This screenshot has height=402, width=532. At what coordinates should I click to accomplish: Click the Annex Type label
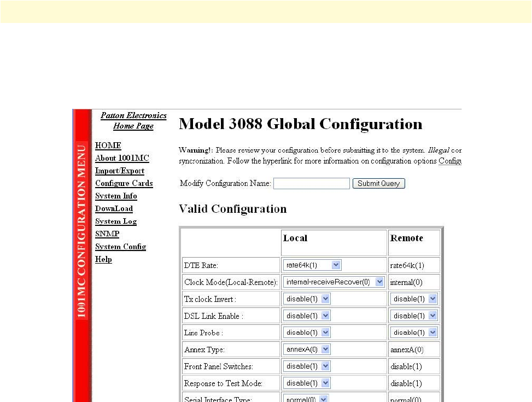point(204,349)
